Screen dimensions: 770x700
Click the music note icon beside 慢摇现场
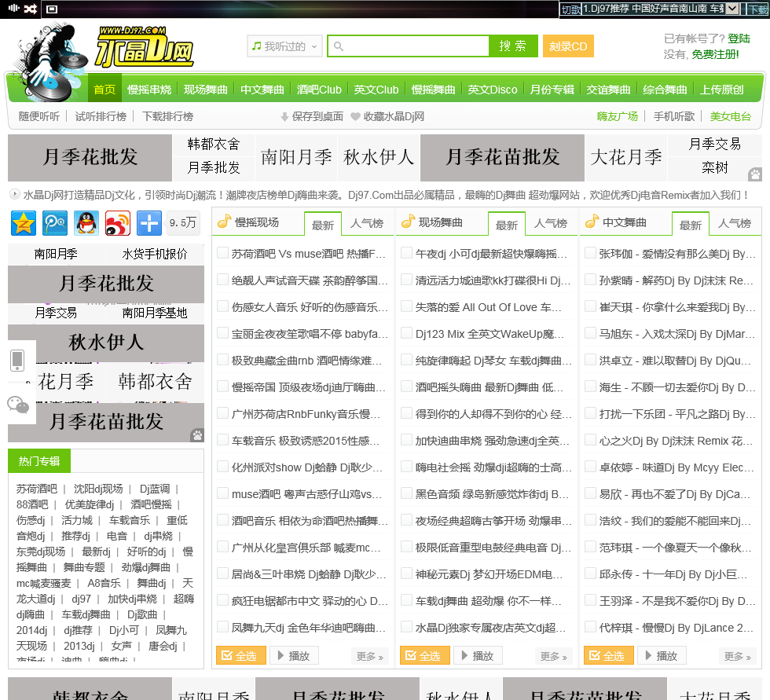coord(225,222)
